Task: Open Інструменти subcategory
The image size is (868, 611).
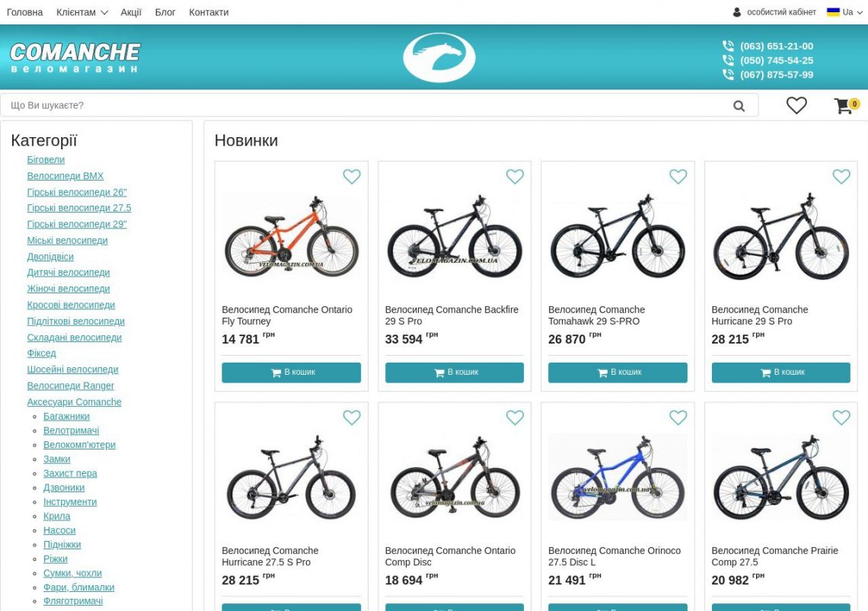Action: 70,502
